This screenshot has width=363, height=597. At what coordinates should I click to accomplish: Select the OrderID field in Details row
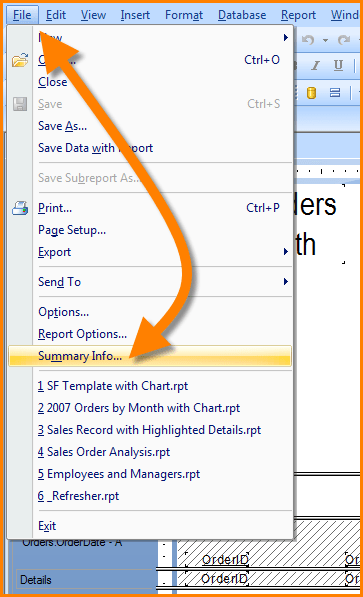[x=224, y=579]
